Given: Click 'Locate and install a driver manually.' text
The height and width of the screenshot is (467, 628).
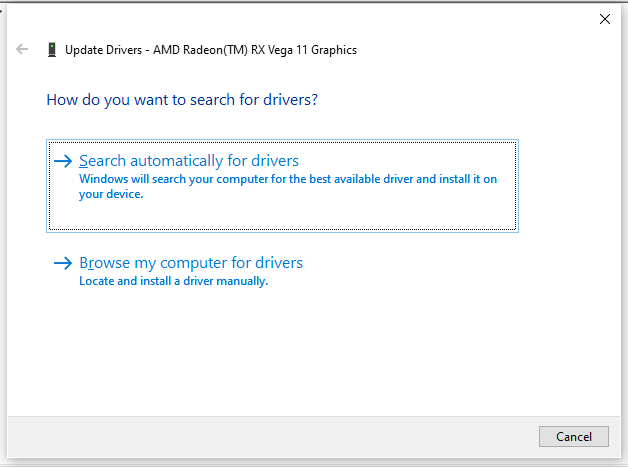Looking at the screenshot, I should point(173,281).
